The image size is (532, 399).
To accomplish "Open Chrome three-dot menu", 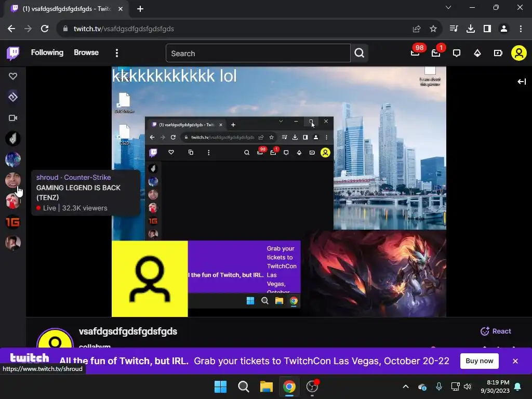I will pyautogui.click(x=521, y=29).
